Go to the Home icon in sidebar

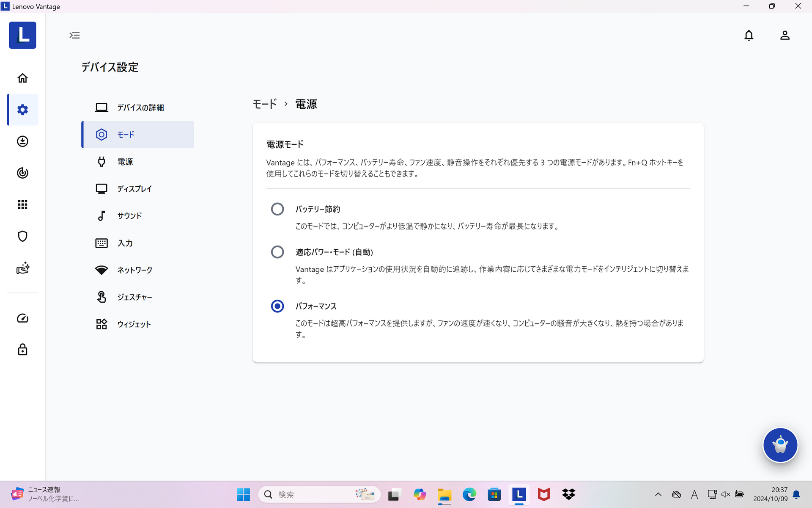click(x=22, y=78)
